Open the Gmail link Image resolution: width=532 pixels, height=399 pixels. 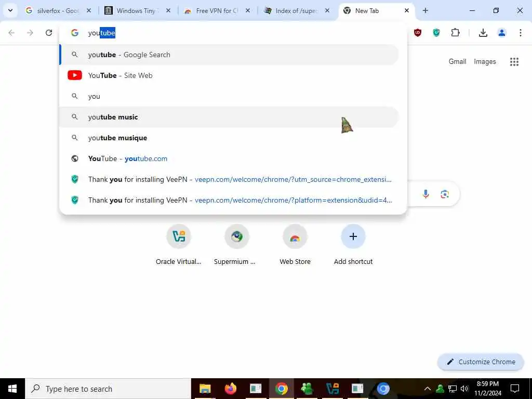(x=457, y=61)
